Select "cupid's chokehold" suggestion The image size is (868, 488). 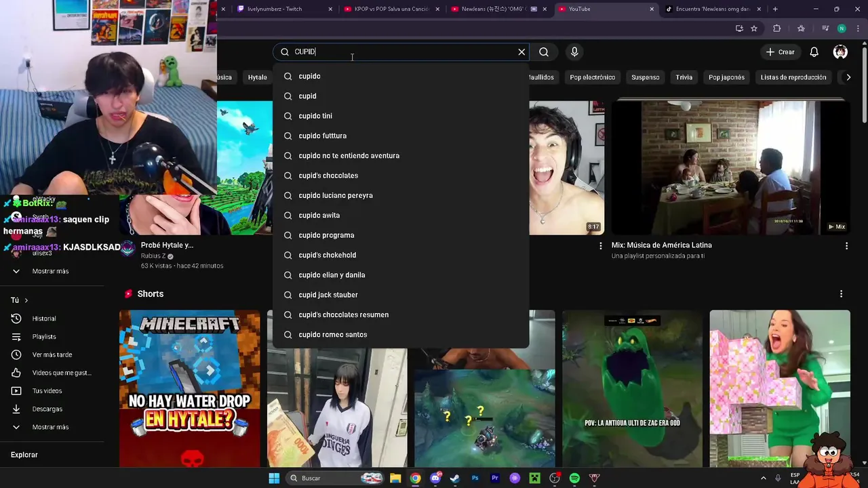click(401, 255)
